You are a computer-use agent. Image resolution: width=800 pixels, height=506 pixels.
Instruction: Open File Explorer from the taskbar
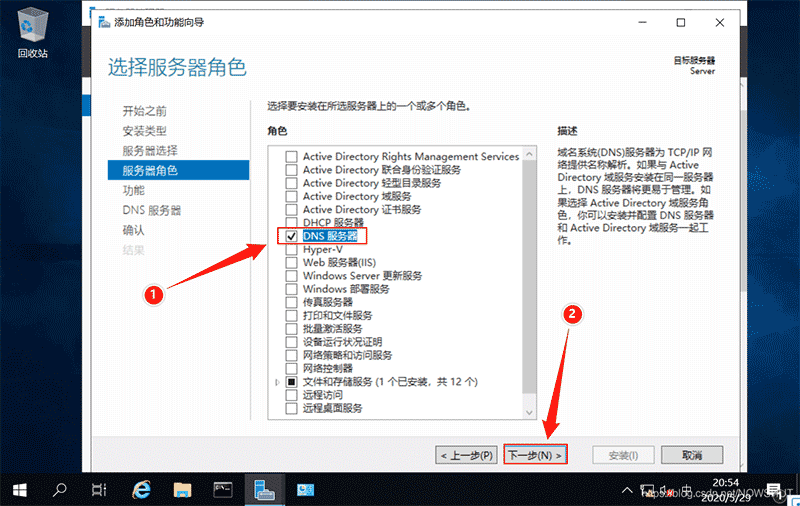(182, 488)
